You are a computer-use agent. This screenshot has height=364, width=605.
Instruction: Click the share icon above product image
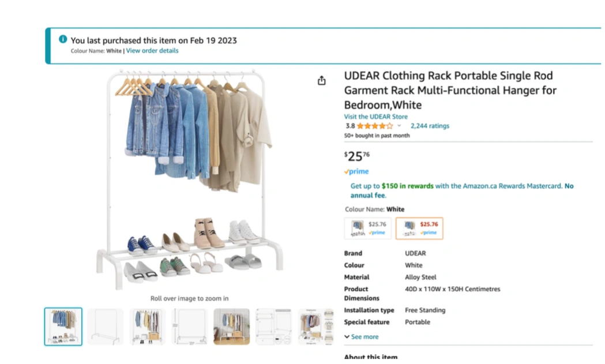click(x=321, y=80)
